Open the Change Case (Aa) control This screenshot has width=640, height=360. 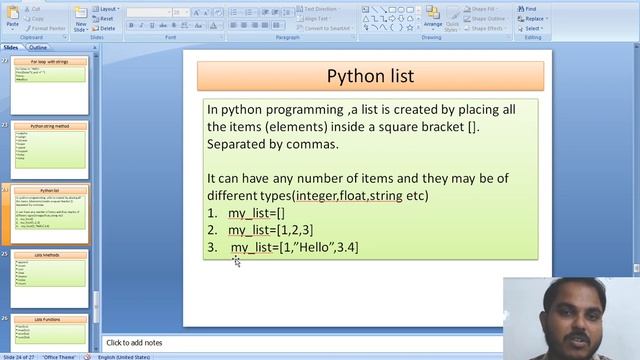(199, 26)
